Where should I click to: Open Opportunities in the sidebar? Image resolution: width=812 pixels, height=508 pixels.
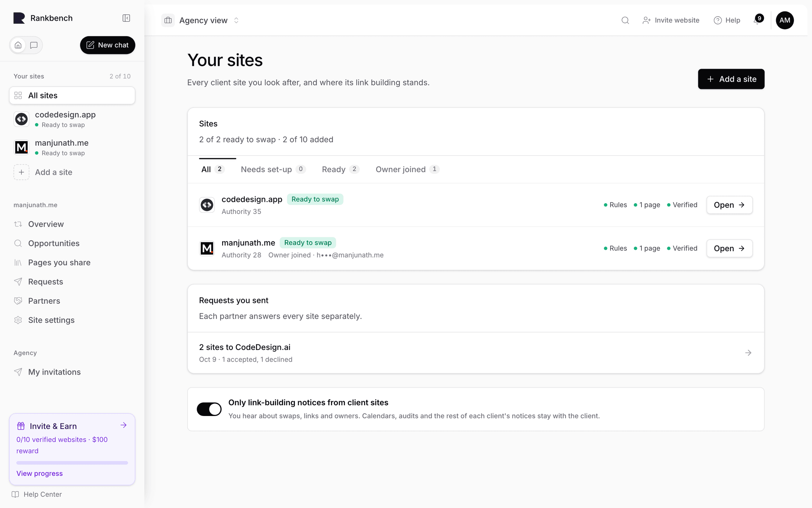pos(72,243)
